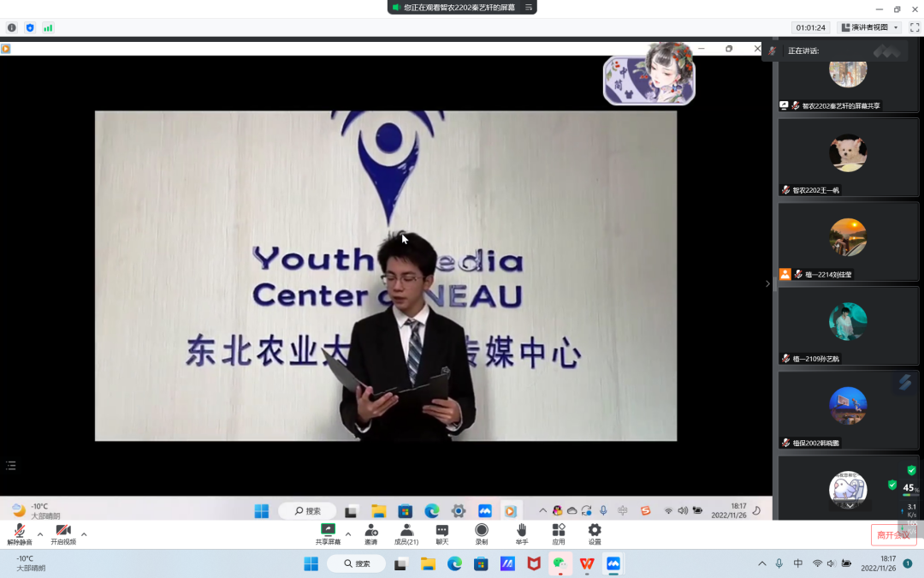Click 45% performance floating widget

(x=911, y=488)
